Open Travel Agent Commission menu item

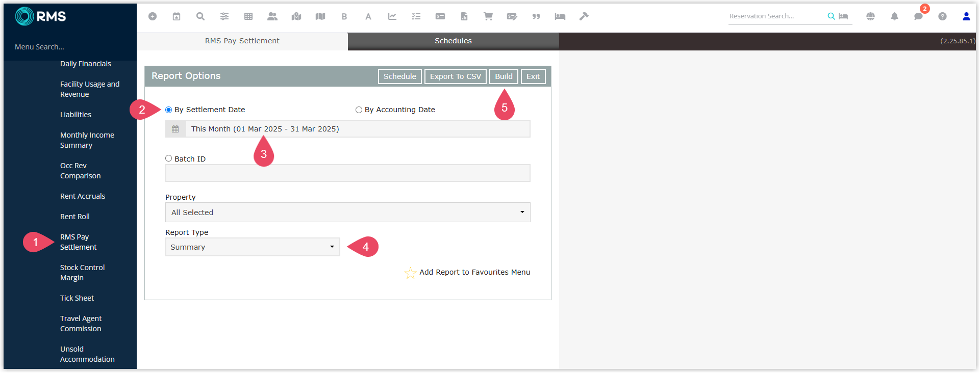click(x=81, y=324)
